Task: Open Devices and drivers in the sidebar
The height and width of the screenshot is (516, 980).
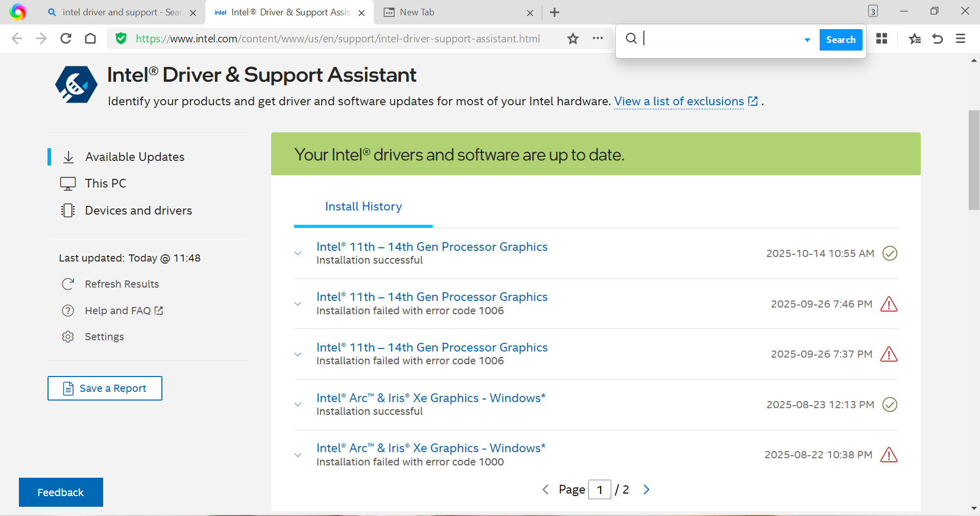Action: pos(138,210)
